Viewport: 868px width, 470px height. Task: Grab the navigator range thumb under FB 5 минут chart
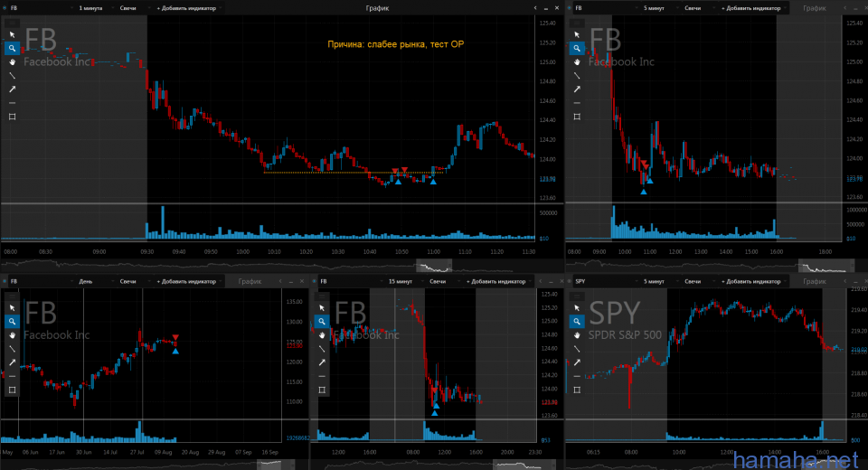coord(826,266)
